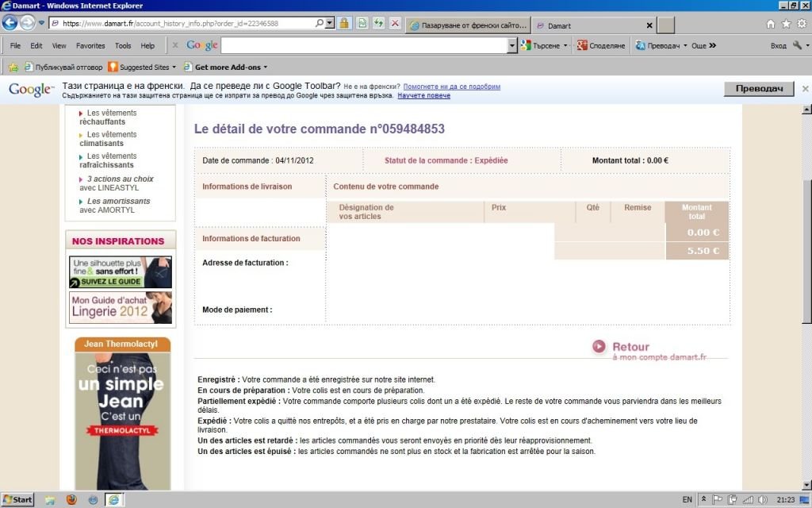Open 3 actions au choix avec LINEASTYL
This screenshot has width=812, height=508.
pos(116,183)
